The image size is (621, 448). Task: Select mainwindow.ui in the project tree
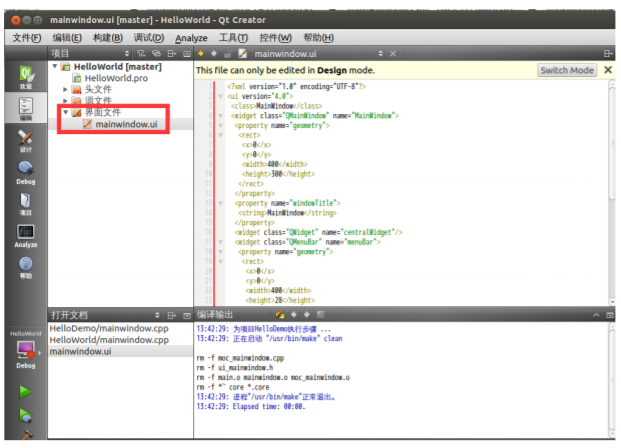tap(126, 124)
